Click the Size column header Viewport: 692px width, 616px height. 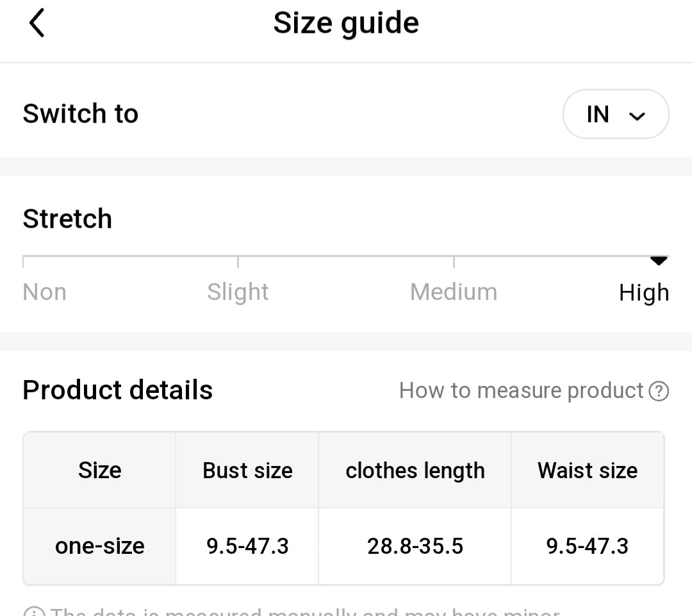100,470
